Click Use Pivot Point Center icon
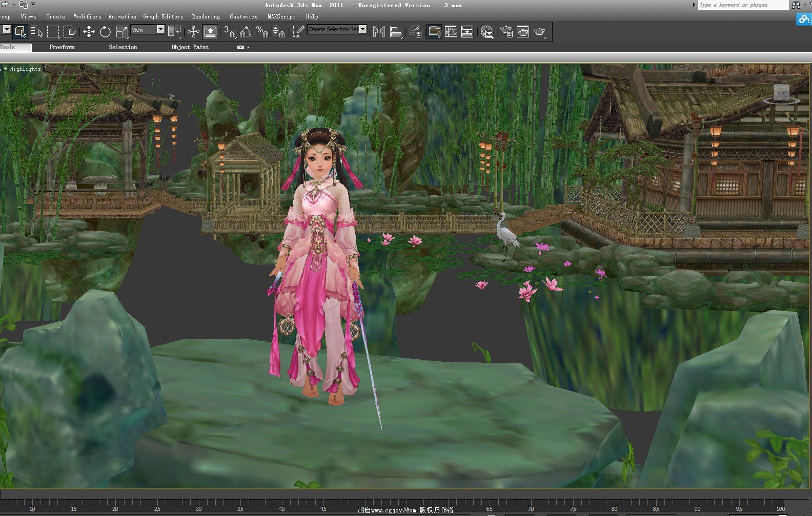Image resolution: width=812 pixels, height=516 pixels. click(174, 32)
